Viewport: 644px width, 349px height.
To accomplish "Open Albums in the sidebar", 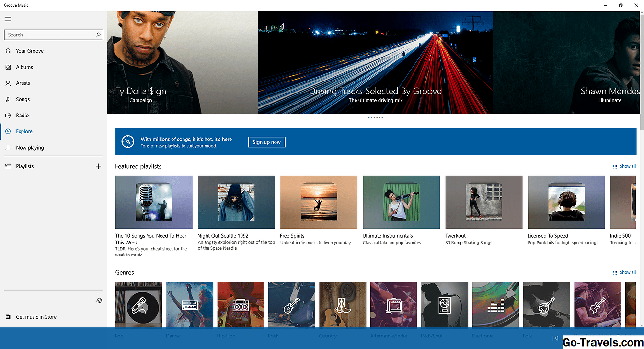I will 24,67.
